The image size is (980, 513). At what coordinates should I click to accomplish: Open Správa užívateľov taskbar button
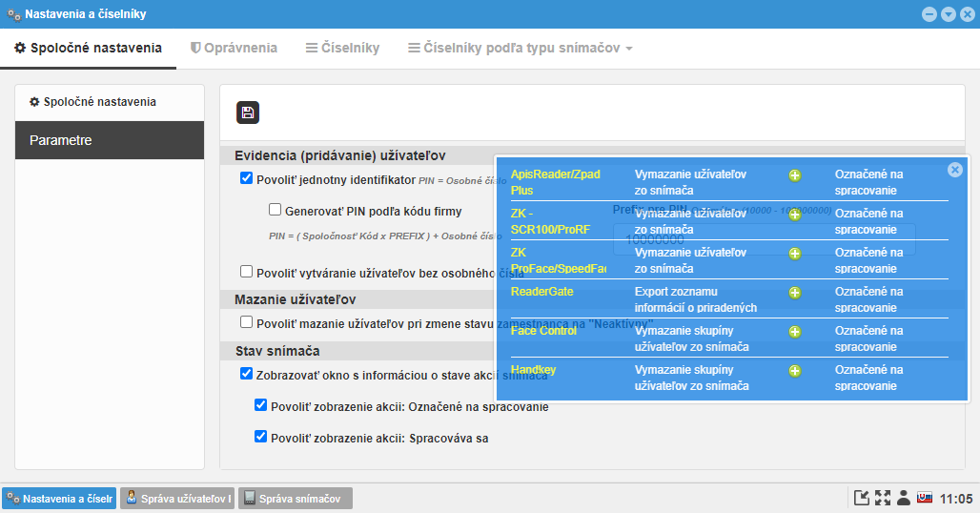pyautogui.click(x=177, y=499)
